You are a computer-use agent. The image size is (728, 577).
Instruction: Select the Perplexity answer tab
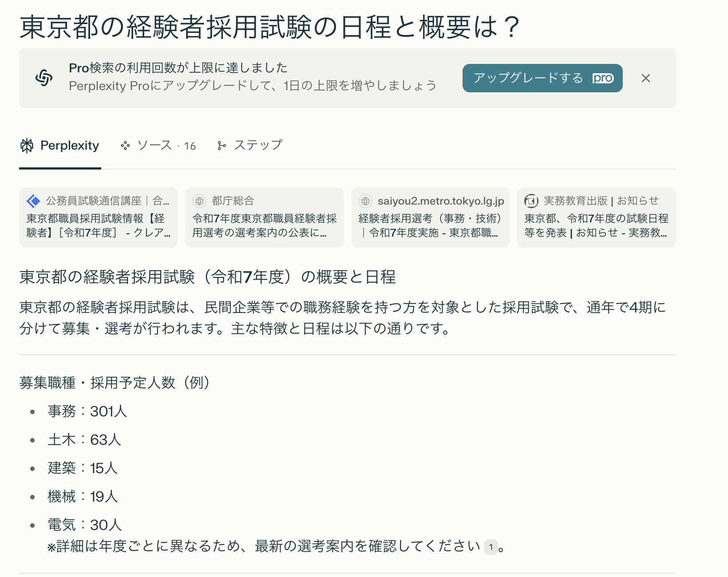pyautogui.click(x=60, y=146)
